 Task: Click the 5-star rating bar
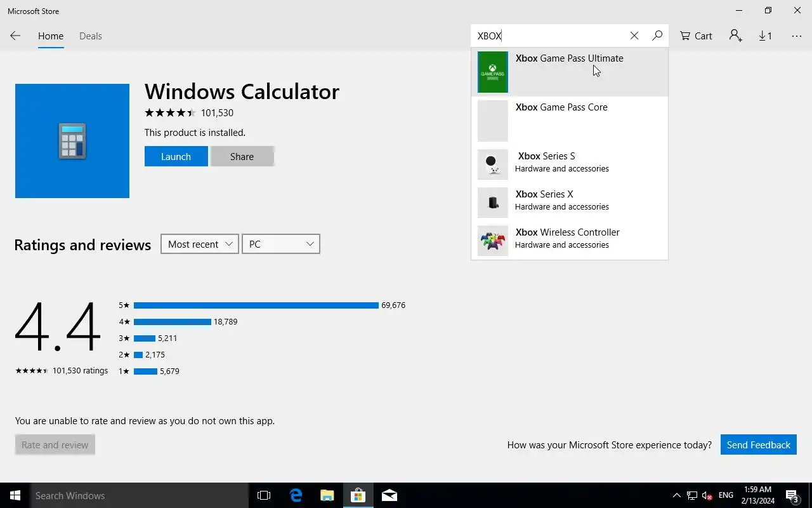coord(256,305)
